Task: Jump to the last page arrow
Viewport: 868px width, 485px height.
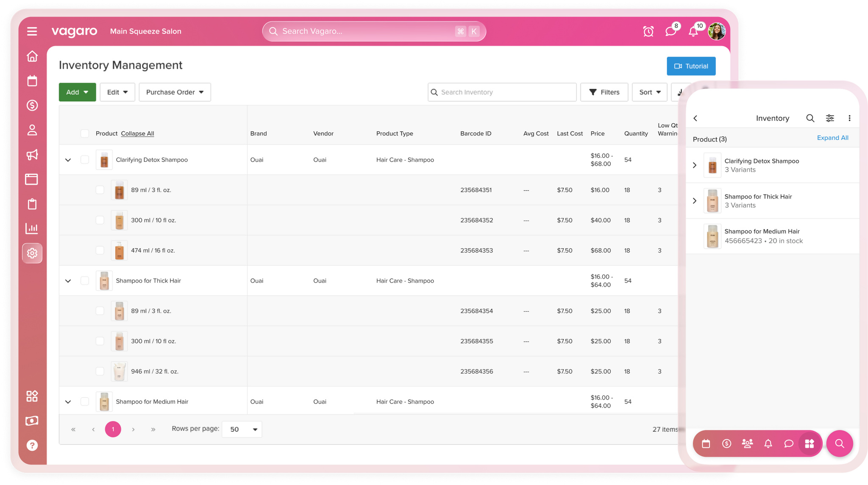Action: coord(153,430)
